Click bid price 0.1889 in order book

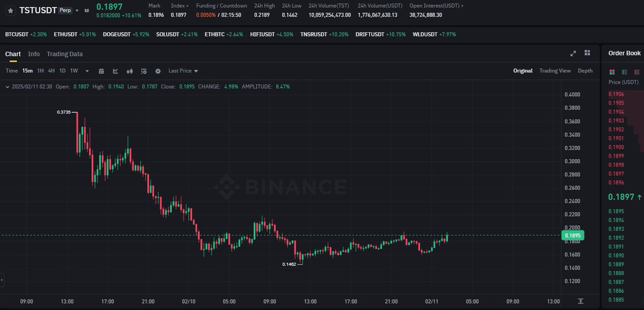616,264
